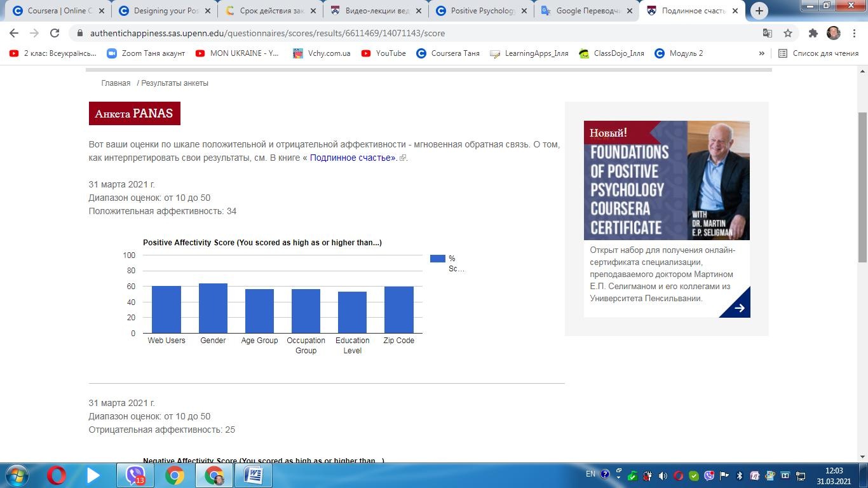868x488 pixels.
Task: Click the Положительная аффективность: 34 score text
Action: pyautogui.click(x=163, y=211)
